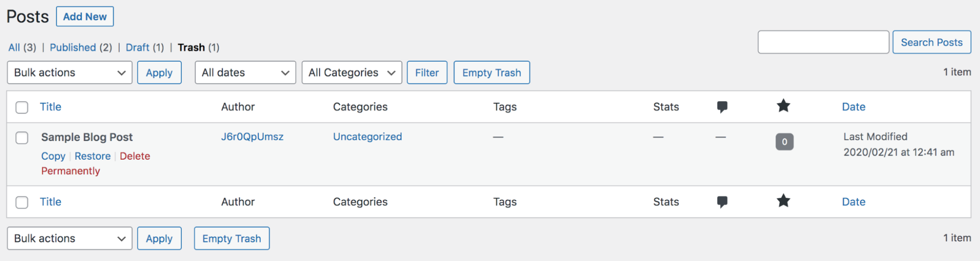Viewport: 980px width, 261px height.
Task: Click the top Empty Trash button
Action: pyautogui.click(x=492, y=72)
